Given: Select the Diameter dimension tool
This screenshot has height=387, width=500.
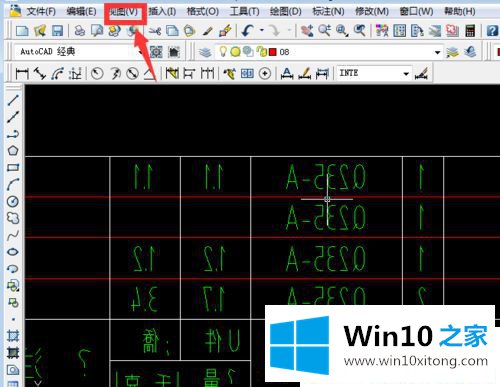Looking at the screenshot, I should [132, 73].
